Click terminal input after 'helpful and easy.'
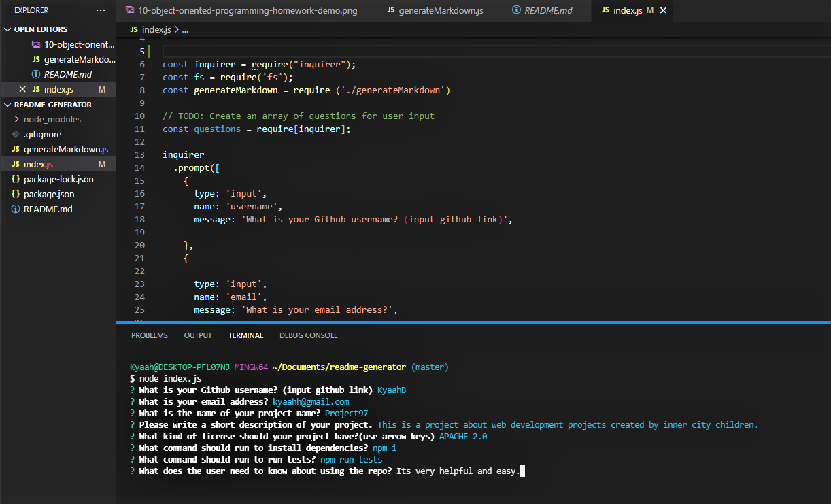This screenshot has width=831, height=504. pyautogui.click(x=522, y=471)
